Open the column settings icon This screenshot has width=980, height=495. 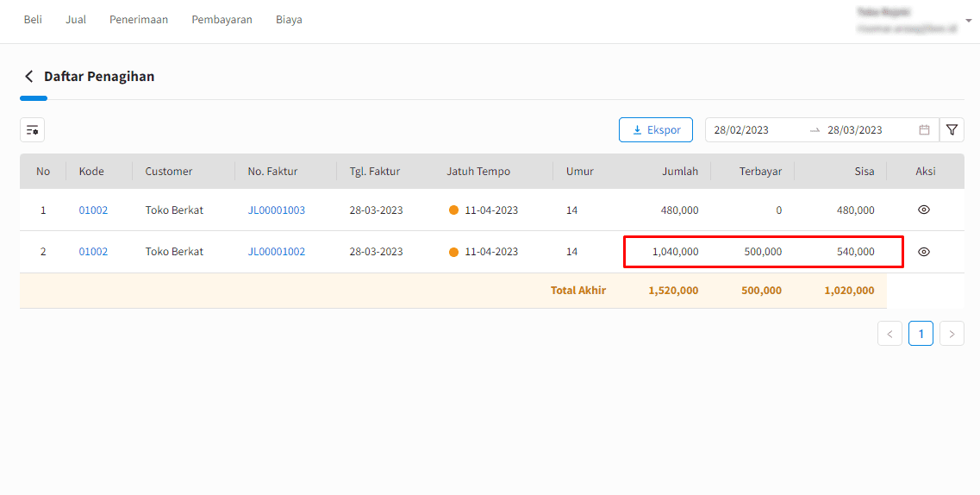pyautogui.click(x=33, y=130)
